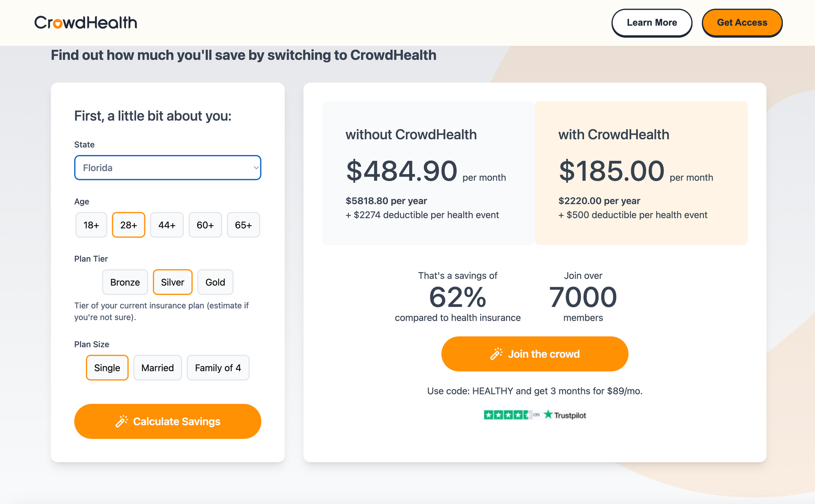Click the with CrowdHealth pricing panel

click(641, 173)
